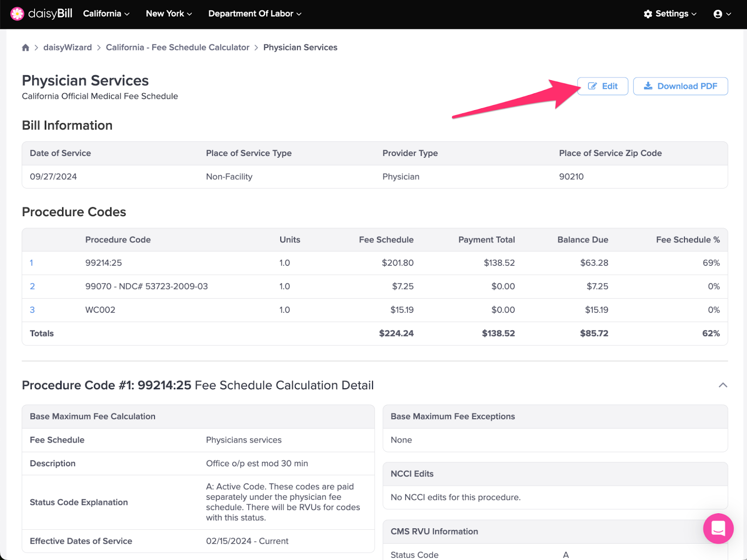Click the Settings menu label
The width and height of the screenshot is (747, 560).
point(672,14)
